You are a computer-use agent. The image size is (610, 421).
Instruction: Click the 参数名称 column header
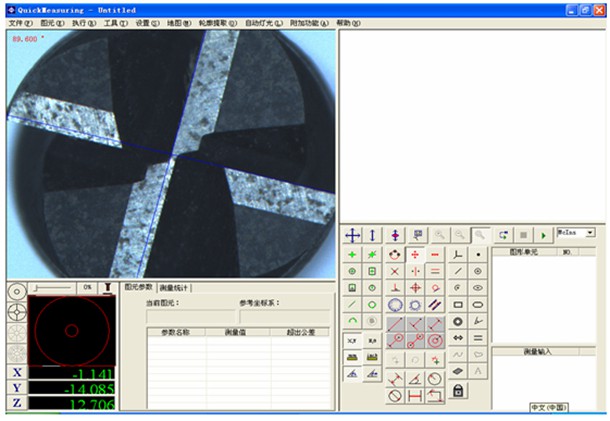[x=176, y=331]
